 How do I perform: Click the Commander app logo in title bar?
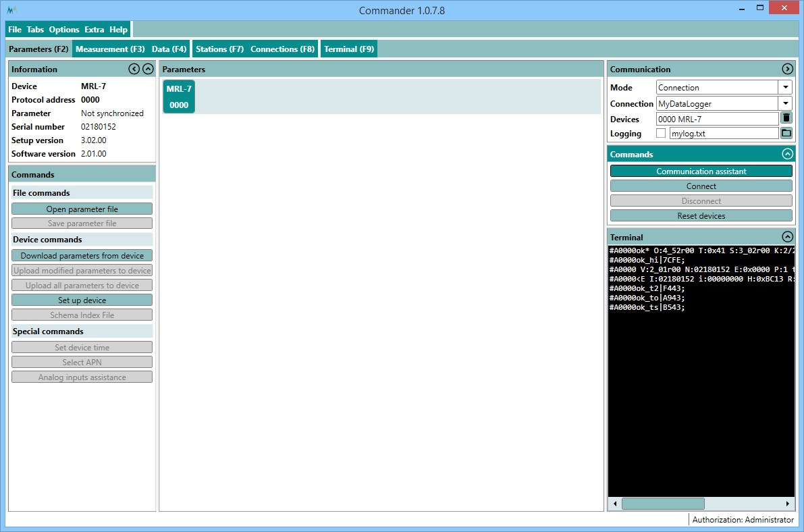point(11,10)
